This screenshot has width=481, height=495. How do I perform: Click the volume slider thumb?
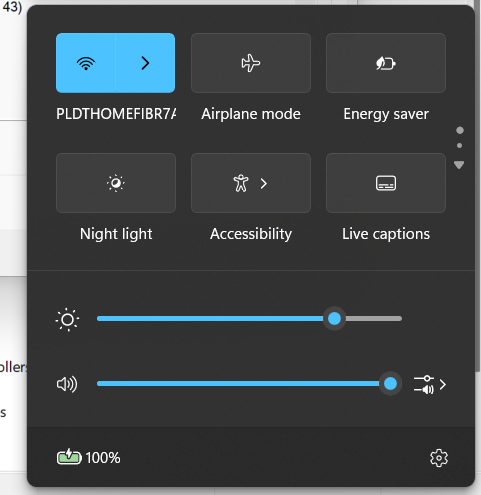click(x=390, y=384)
